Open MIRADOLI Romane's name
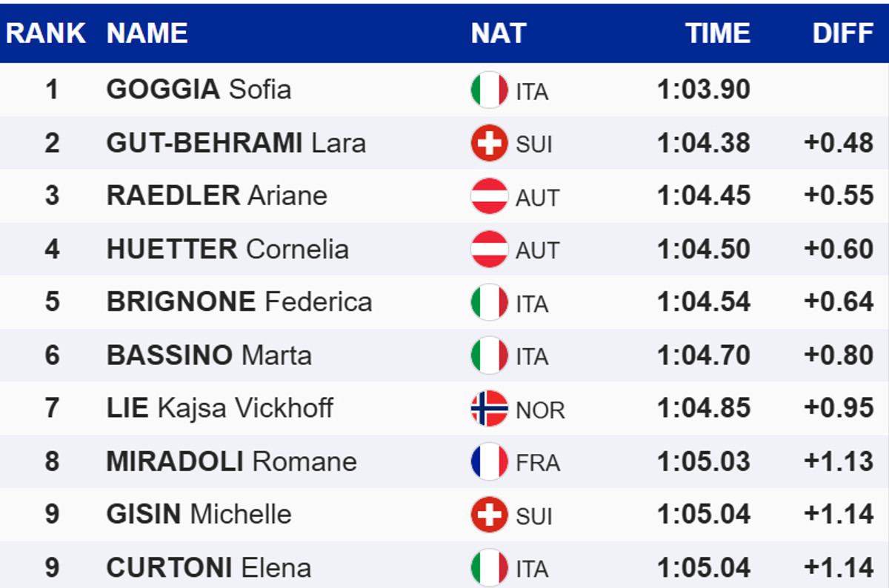Image resolution: width=889 pixels, height=588 pixels. click(231, 462)
